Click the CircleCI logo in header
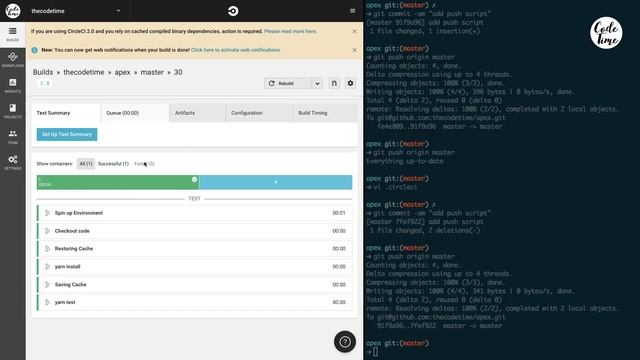 [233, 11]
